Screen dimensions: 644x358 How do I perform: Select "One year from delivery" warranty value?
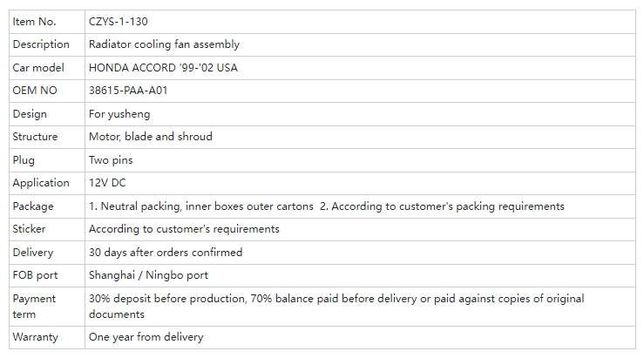pyautogui.click(x=146, y=337)
